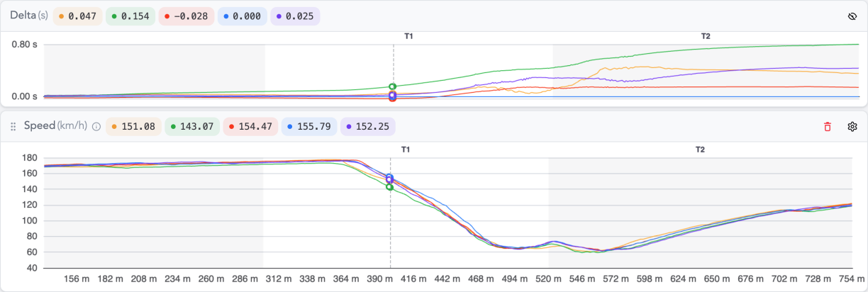Click the sync/link icon in Delta panel

[853, 16]
